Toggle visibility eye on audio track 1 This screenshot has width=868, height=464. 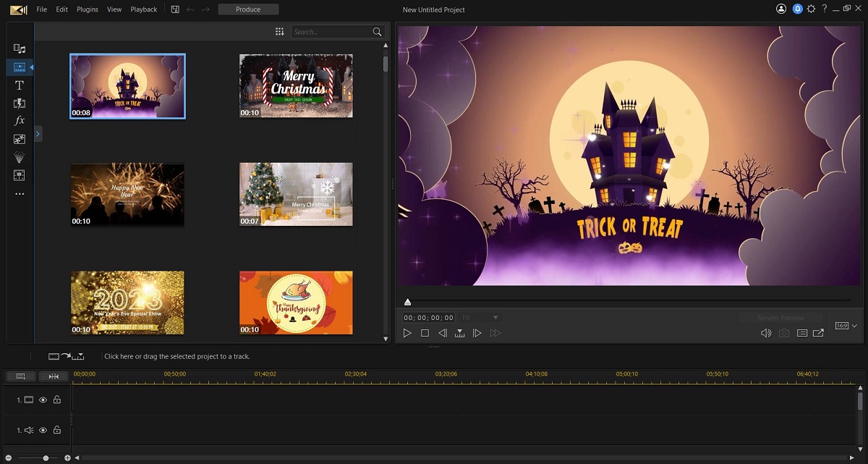(x=43, y=430)
